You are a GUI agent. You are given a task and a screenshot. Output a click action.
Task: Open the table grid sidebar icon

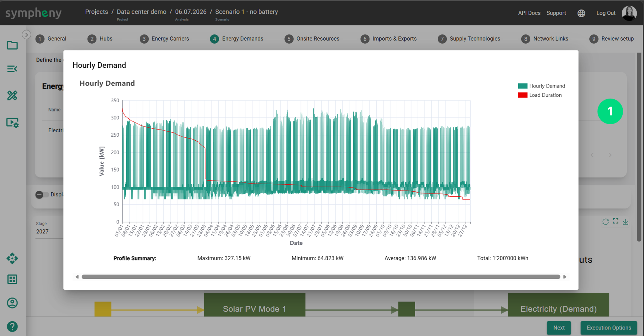(12, 280)
